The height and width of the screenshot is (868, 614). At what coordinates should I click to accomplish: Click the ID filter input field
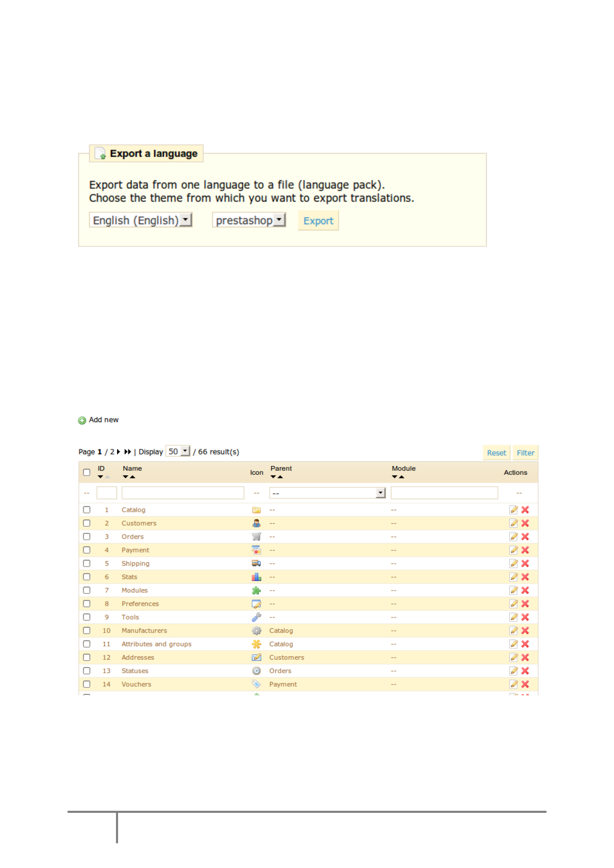107,493
